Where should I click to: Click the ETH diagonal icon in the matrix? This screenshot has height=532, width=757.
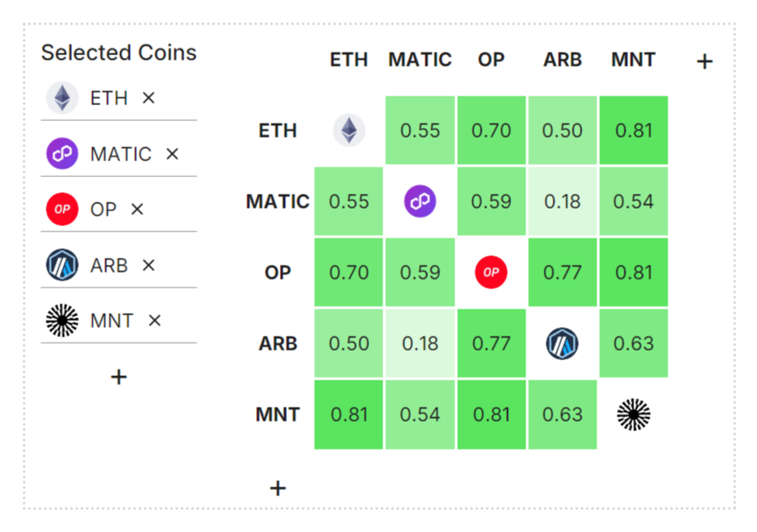pos(349,131)
